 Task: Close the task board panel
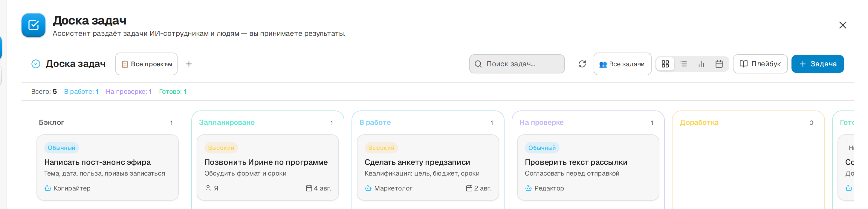tap(842, 25)
